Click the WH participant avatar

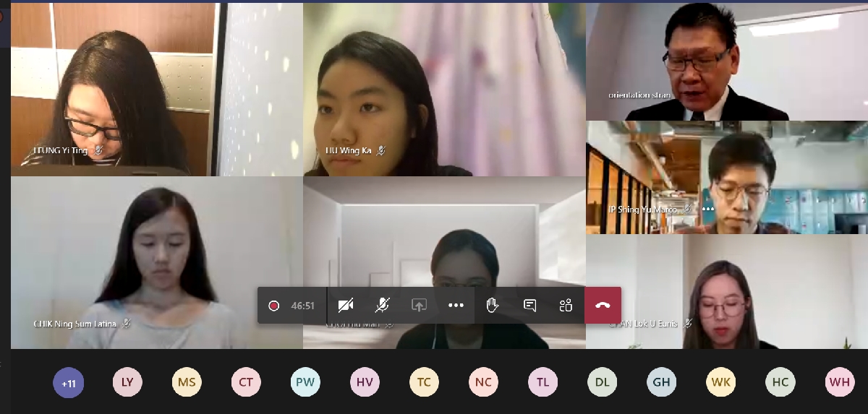click(x=839, y=382)
